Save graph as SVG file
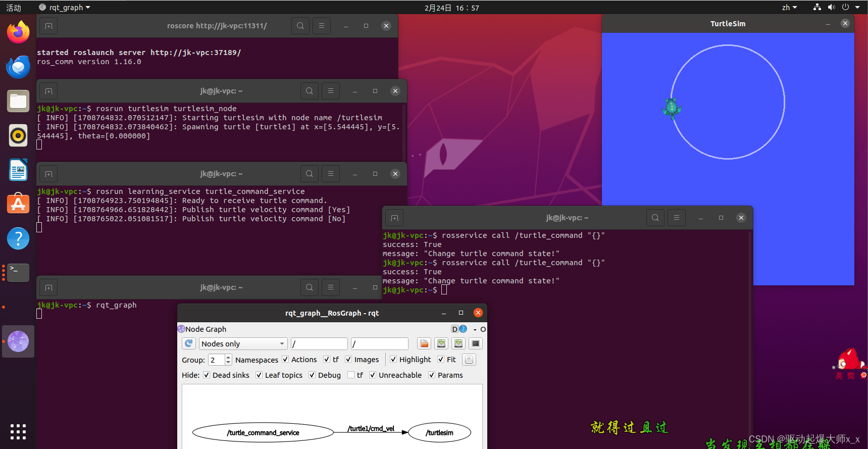 (458, 343)
